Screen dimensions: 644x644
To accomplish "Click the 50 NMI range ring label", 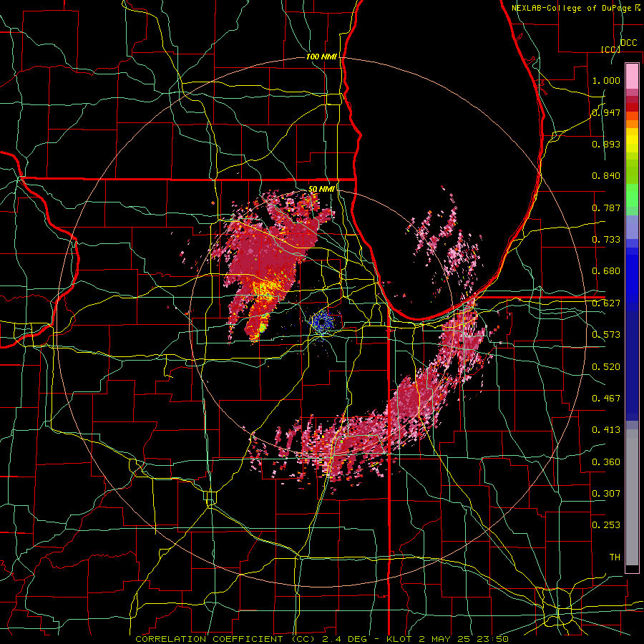I will [x=321, y=189].
